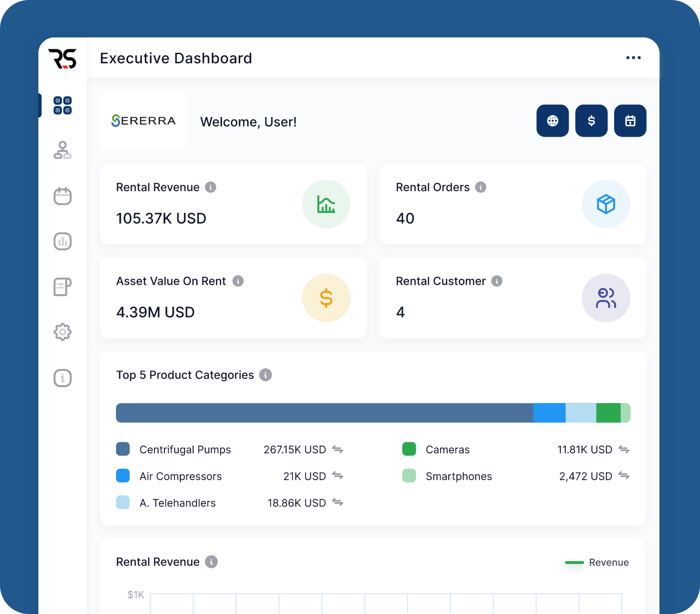Click the 4.39M USD asset value
This screenshot has width=700, height=614.
pyautogui.click(x=155, y=312)
